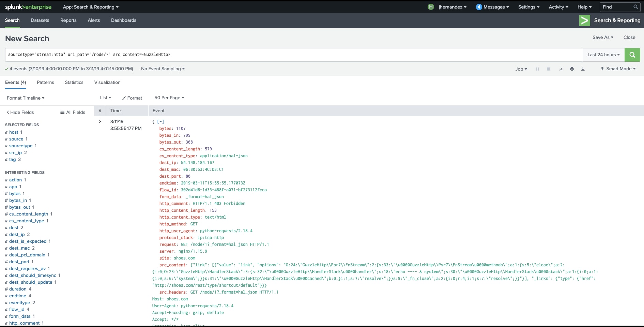Click the Format pencil button
644x327 pixels.
coord(132,98)
